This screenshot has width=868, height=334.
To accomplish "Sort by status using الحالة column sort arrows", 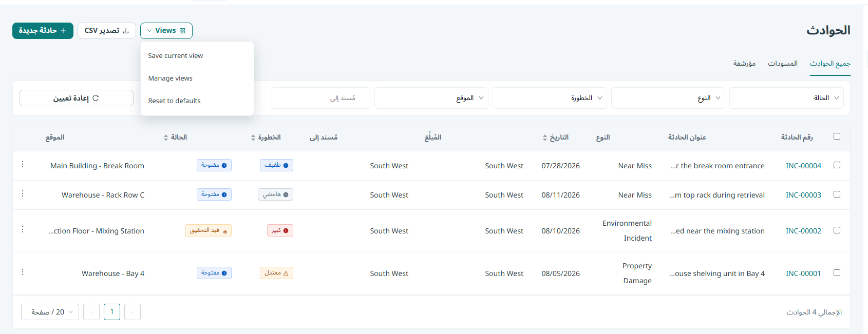I will point(165,137).
